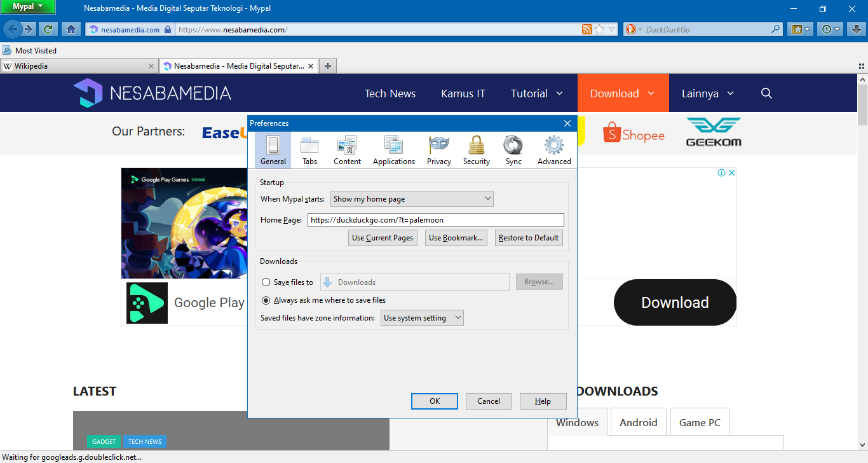The width and height of the screenshot is (868, 463).
Task: Expand the address bar history dropdown arrow
Action: click(x=612, y=29)
